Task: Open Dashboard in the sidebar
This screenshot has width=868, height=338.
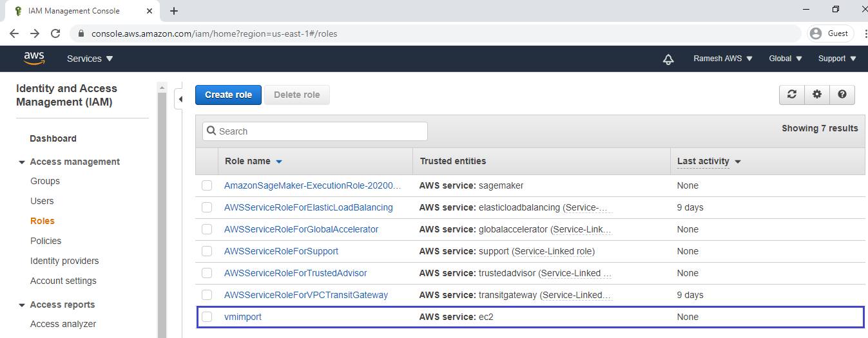Action: 53,138
